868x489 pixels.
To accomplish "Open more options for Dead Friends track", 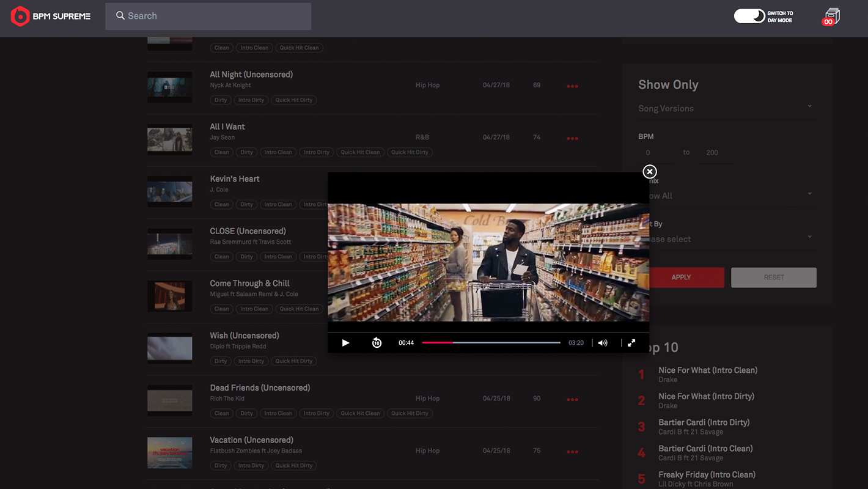I will coord(572,400).
